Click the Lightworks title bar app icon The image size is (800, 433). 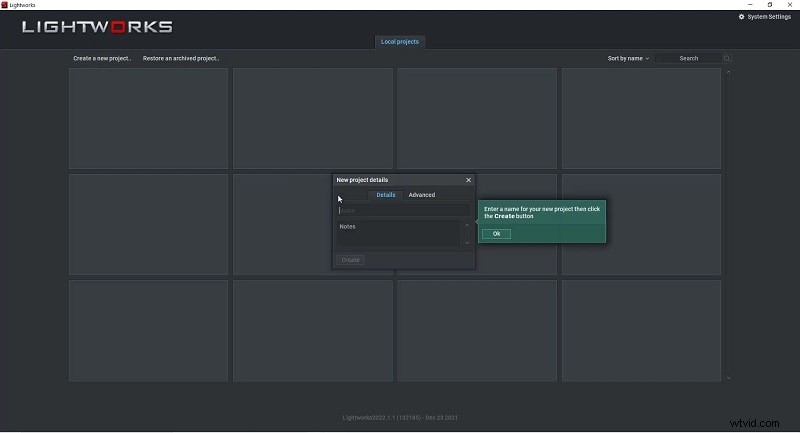[x=5, y=5]
